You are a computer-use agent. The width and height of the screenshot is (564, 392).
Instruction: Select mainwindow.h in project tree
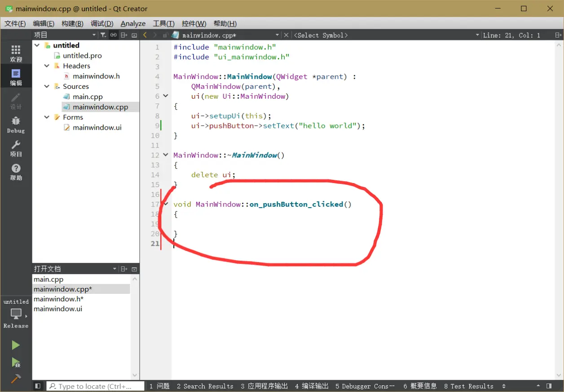pyautogui.click(x=96, y=76)
